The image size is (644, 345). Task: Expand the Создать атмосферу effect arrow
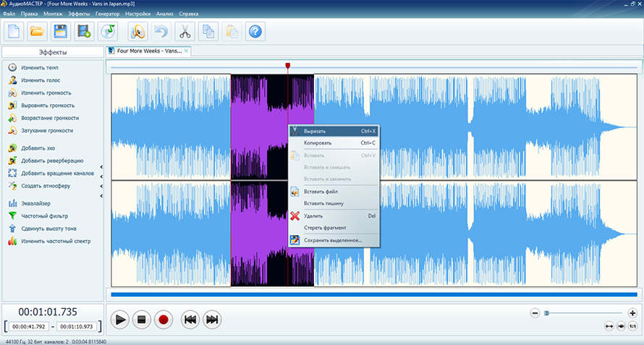click(x=102, y=186)
